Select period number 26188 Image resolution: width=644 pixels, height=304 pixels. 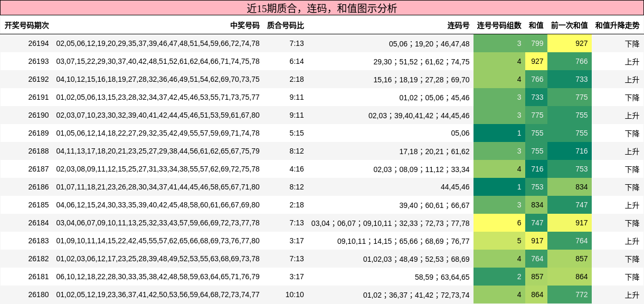pyautogui.click(x=39, y=151)
